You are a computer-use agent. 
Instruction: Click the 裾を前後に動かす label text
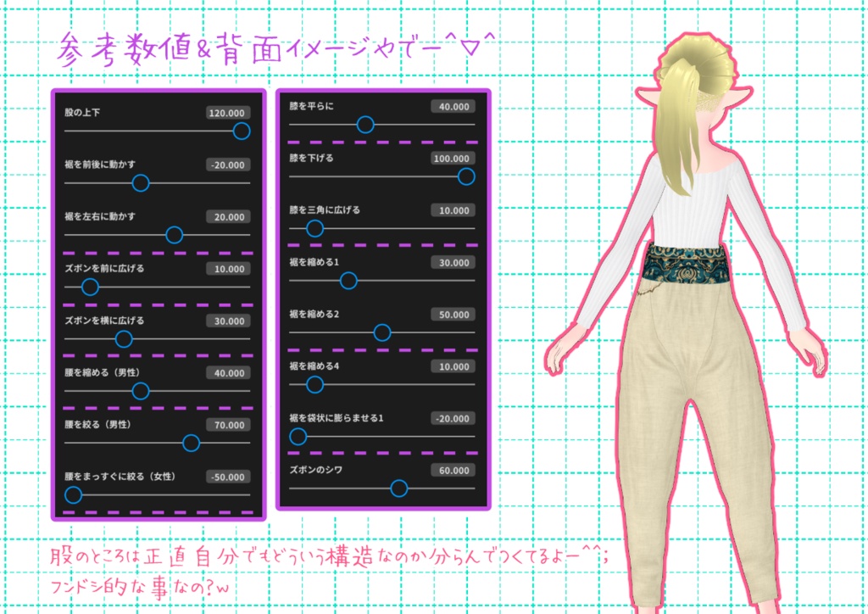(100, 165)
